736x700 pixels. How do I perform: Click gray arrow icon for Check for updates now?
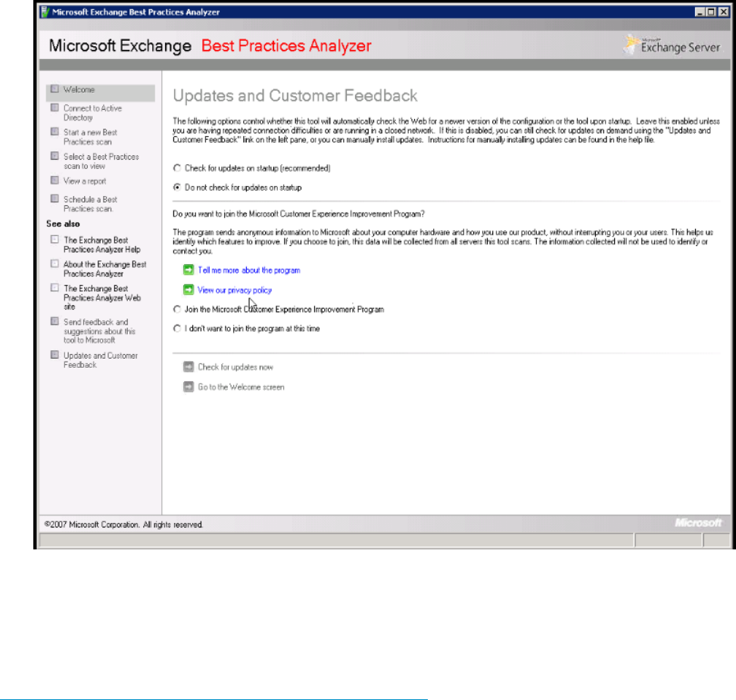(189, 366)
